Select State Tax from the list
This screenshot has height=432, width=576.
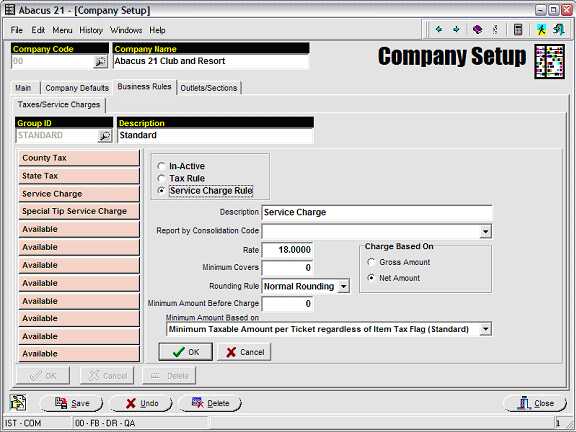click(x=79, y=176)
